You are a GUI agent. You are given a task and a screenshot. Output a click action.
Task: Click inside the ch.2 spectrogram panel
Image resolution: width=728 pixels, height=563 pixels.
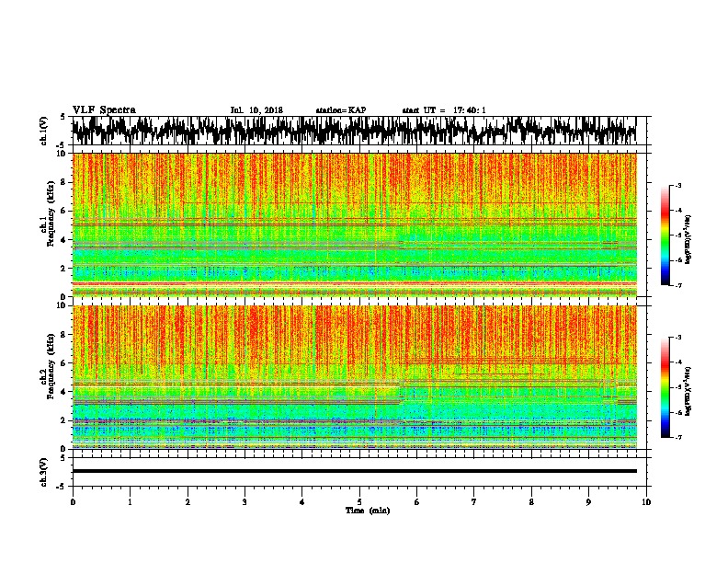(354, 377)
